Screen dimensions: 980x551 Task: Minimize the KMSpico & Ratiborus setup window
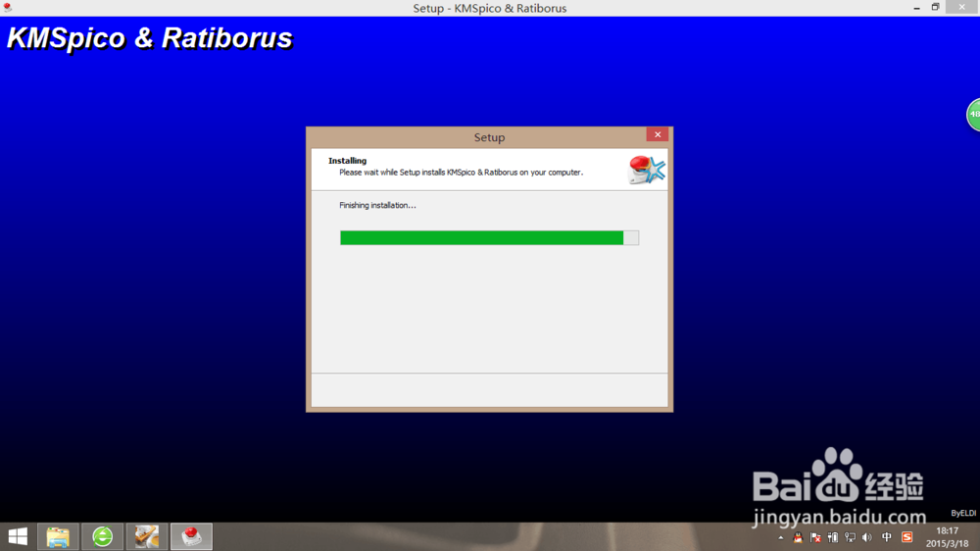[x=916, y=8]
